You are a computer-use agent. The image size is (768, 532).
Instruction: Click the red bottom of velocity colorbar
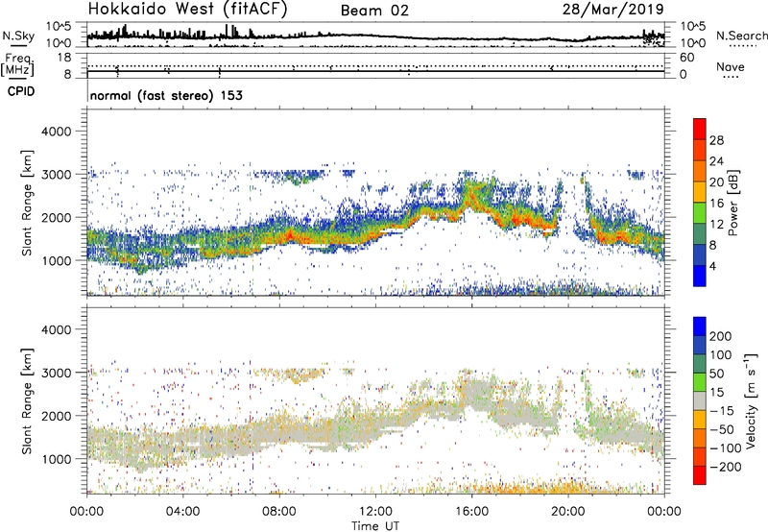coord(700,475)
